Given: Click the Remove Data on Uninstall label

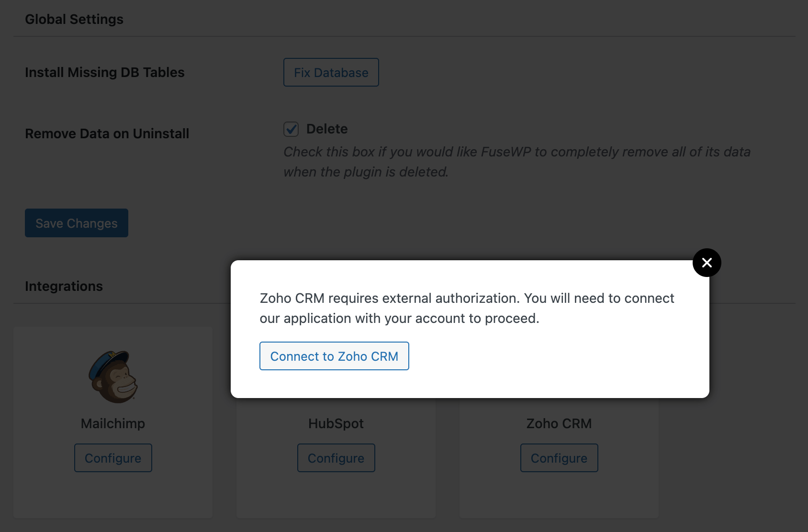Looking at the screenshot, I should pos(107,133).
